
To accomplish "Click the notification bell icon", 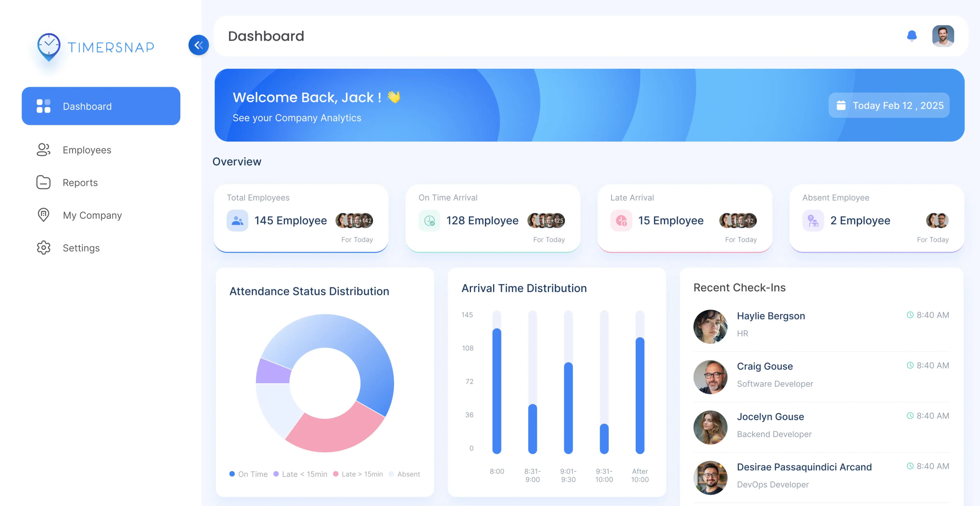I will (x=912, y=36).
